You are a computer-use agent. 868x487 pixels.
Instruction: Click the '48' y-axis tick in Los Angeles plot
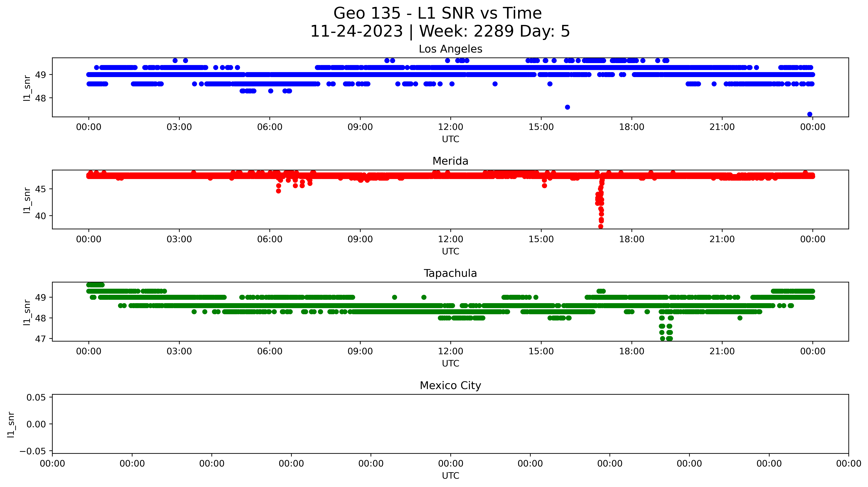click(40, 98)
